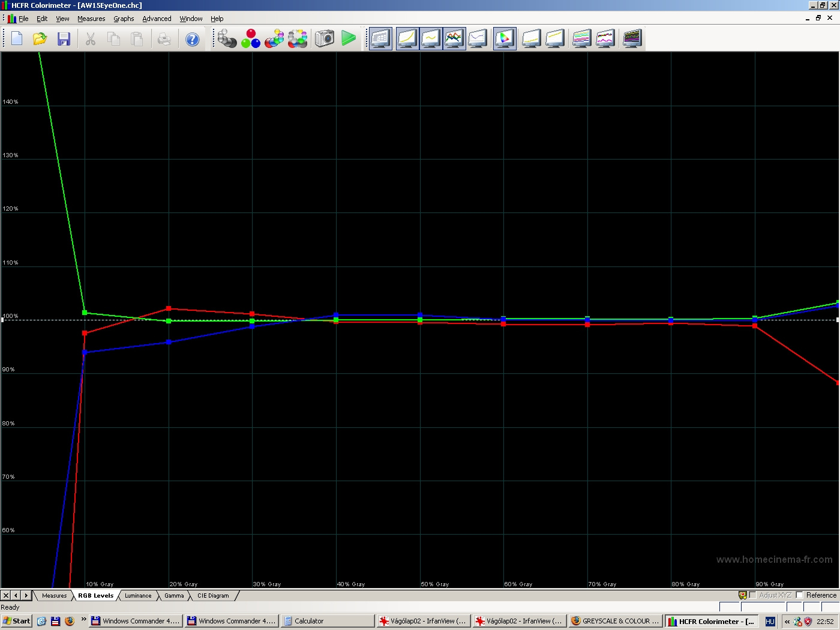Toggle the RGB levels graph icon
The image size is (840, 630).
pos(454,39)
